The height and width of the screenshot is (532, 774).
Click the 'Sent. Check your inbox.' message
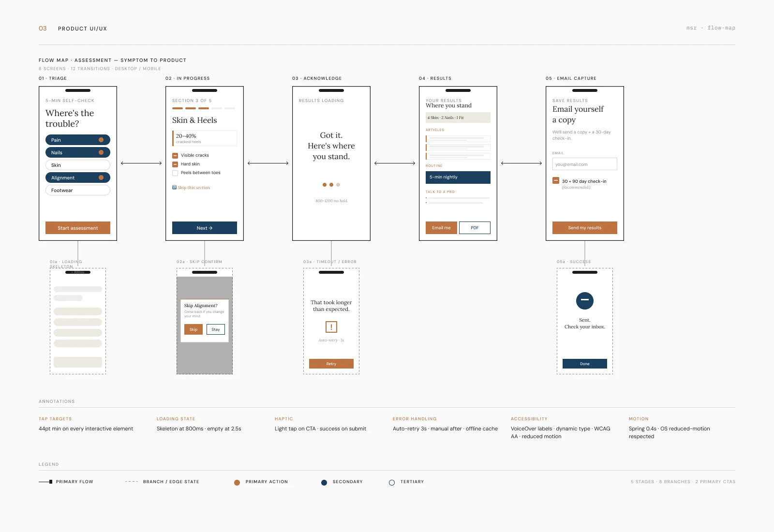[x=585, y=324]
